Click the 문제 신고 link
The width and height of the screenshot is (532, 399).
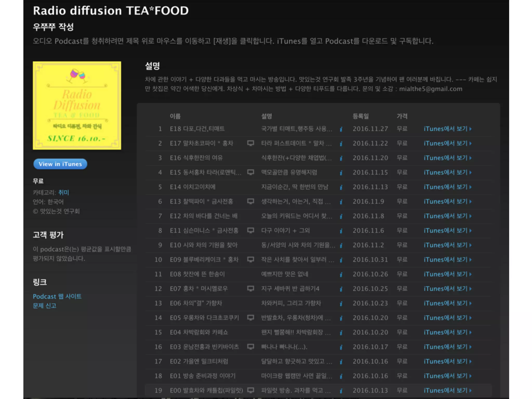tap(44, 306)
